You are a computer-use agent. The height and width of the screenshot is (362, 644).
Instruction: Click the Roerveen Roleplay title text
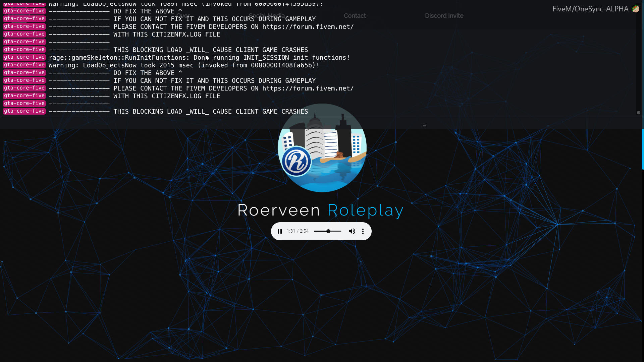coord(320,210)
